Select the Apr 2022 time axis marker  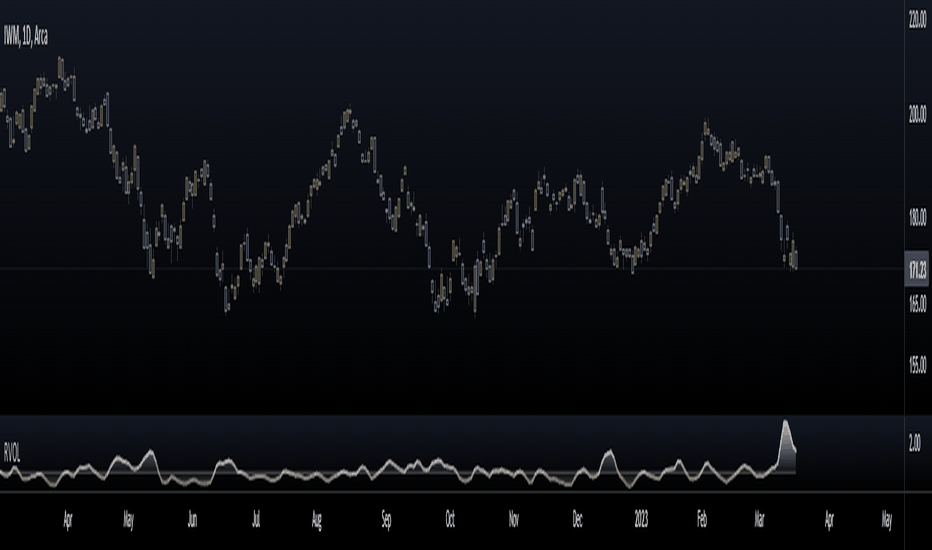(x=67, y=520)
